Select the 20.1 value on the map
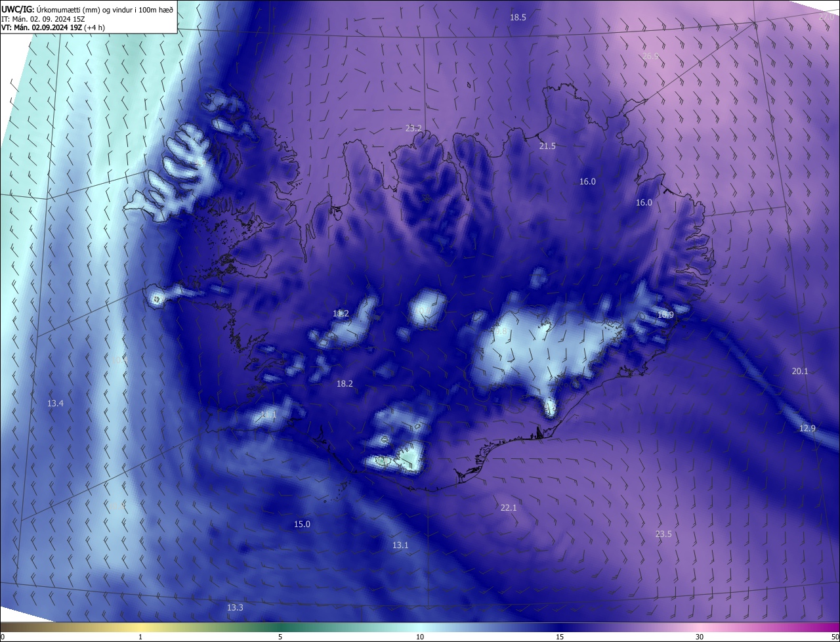This screenshot has width=840, height=642. 800,372
